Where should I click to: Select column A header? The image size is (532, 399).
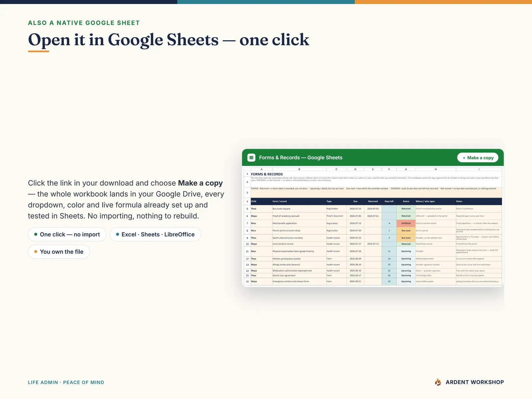pos(261,169)
